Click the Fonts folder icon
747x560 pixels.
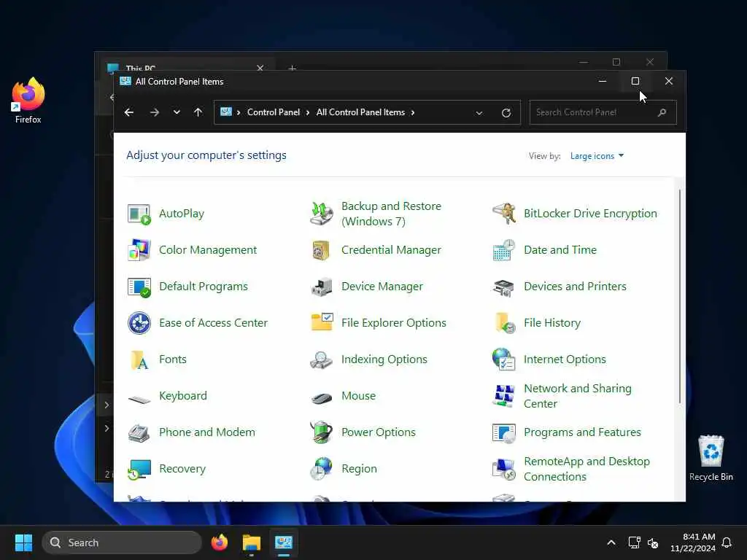point(139,359)
